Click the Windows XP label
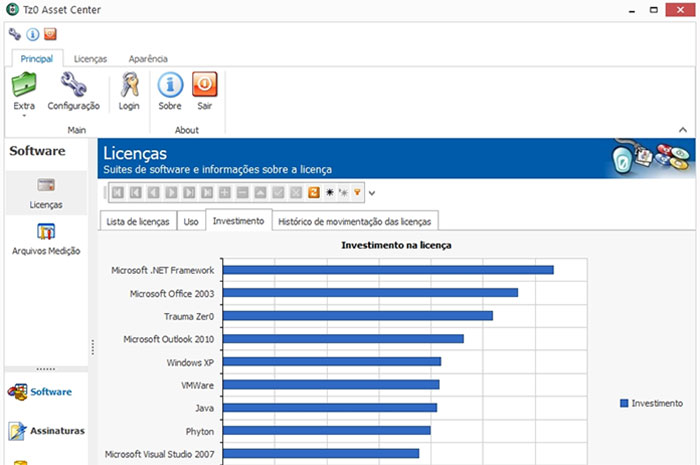 point(190,362)
